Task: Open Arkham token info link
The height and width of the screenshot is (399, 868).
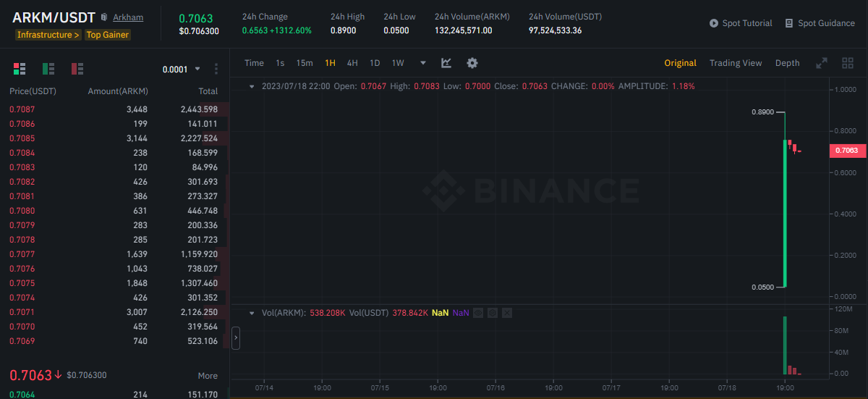Action: pos(128,17)
